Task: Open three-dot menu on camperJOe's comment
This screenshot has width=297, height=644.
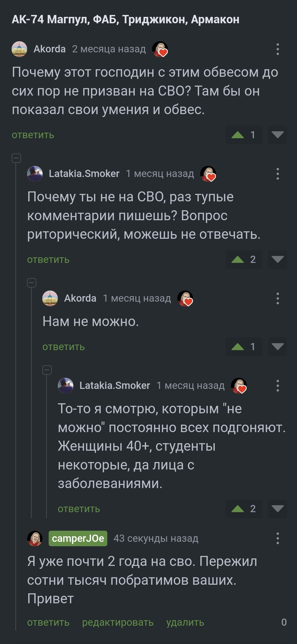Action: [278, 538]
